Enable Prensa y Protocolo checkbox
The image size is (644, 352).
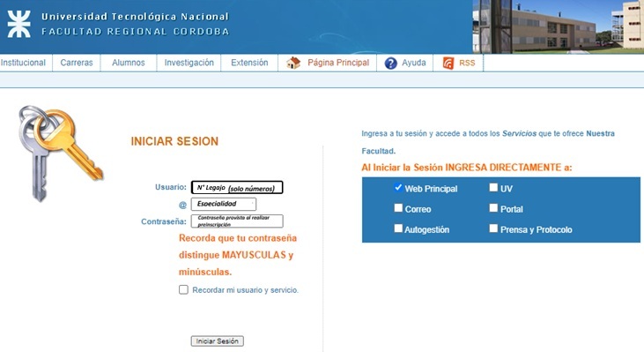(x=493, y=228)
